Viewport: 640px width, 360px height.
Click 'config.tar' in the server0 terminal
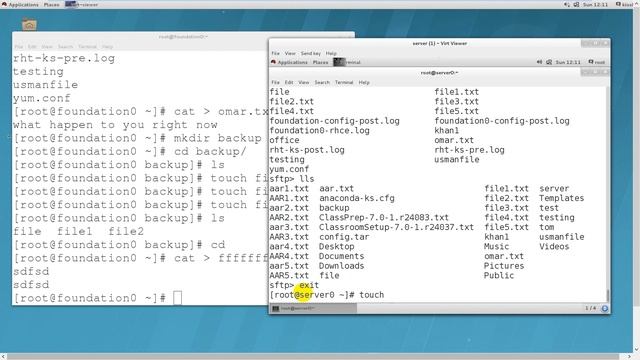coord(344,237)
